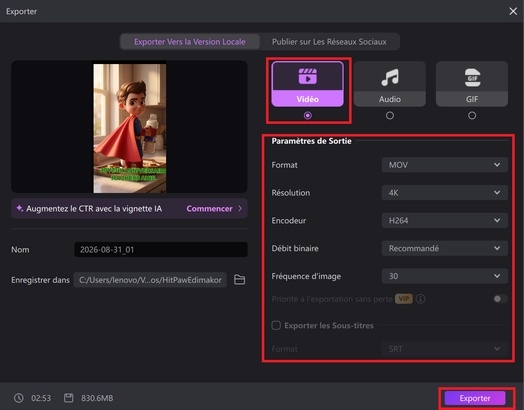The width and height of the screenshot is (524, 410).
Task: Enable the Exporter les Sous-titres checkbox
Action: [276, 325]
